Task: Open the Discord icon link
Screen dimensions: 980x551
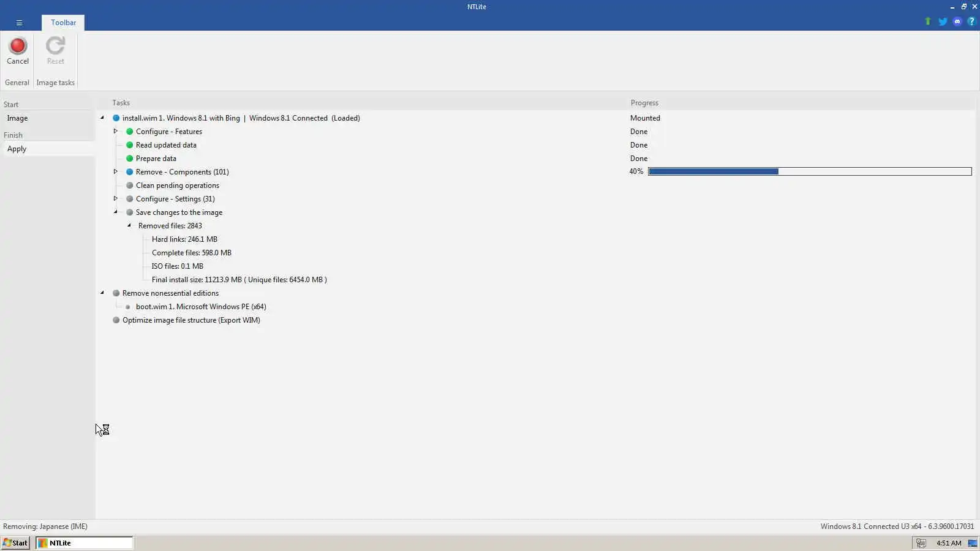Action: [957, 21]
